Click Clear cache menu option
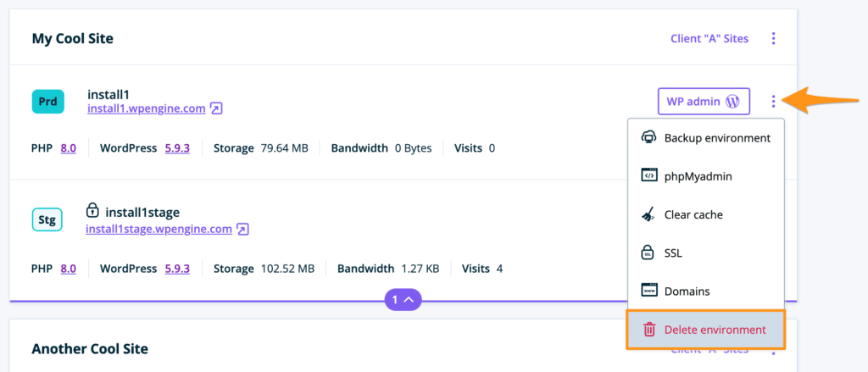This screenshot has width=868, height=372. [x=693, y=214]
